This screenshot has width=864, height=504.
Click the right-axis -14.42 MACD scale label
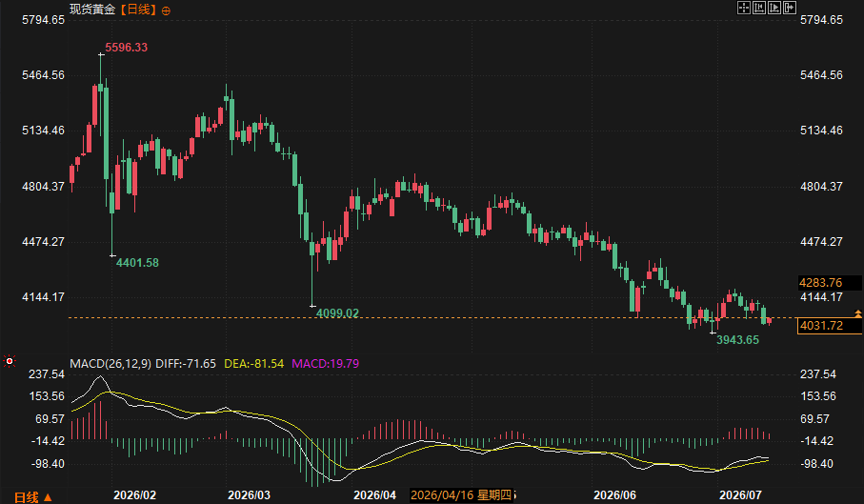[x=817, y=441]
